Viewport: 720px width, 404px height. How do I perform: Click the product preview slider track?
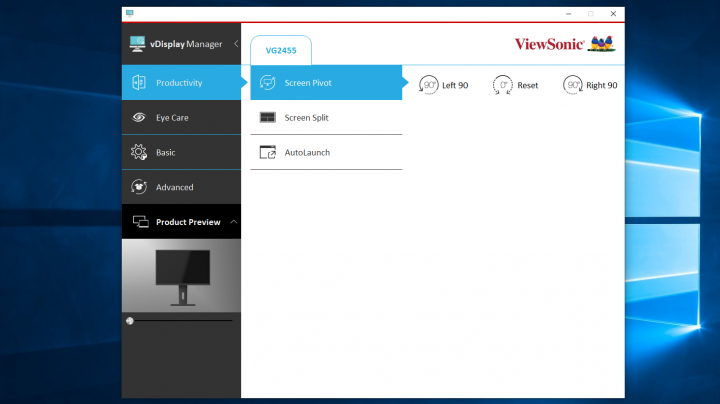181,320
